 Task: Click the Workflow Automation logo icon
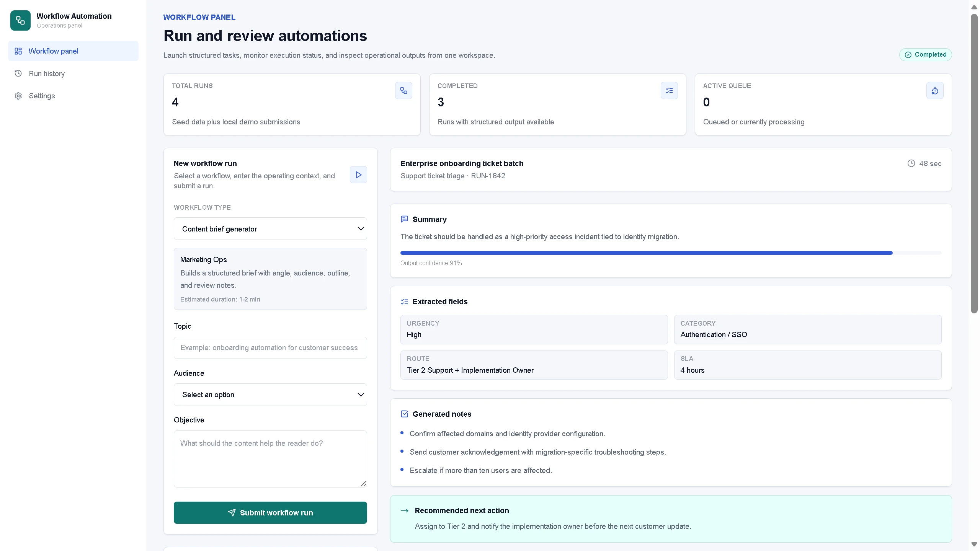[20, 20]
